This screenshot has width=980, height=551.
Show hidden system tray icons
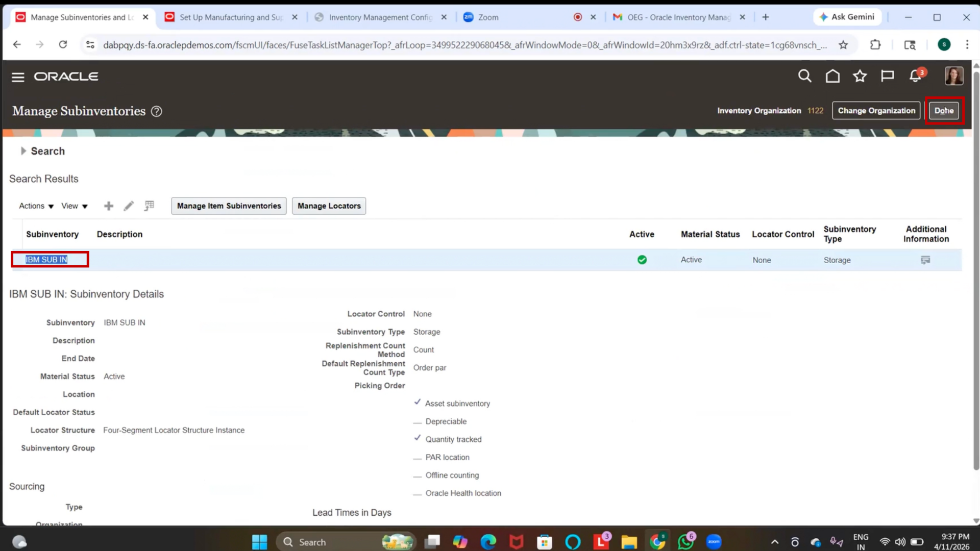[x=774, y=542]
